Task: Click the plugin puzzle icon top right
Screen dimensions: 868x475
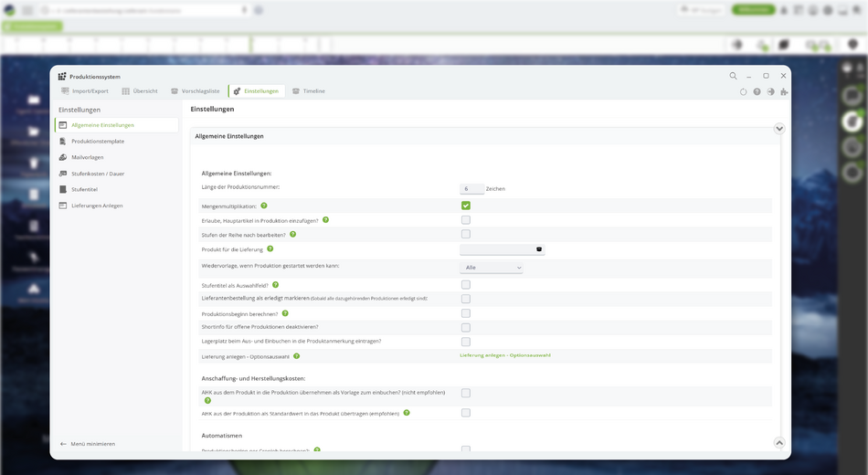Action: click(x=784, y=92)
